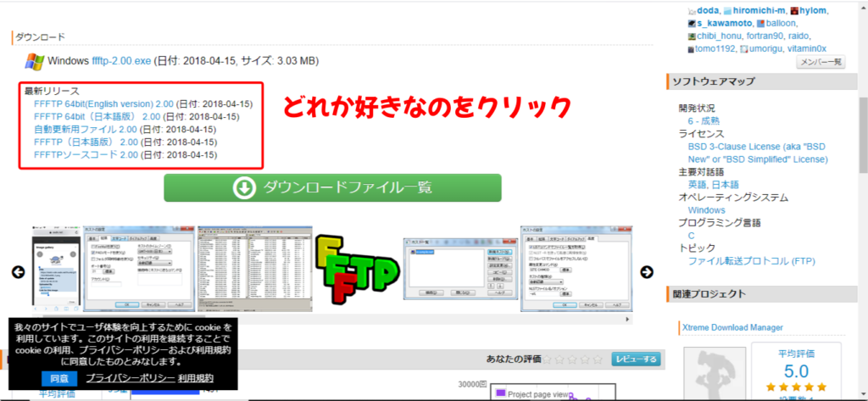868x401 pixels.
Task: Open member hylom profile
Action: pos(814,10)
